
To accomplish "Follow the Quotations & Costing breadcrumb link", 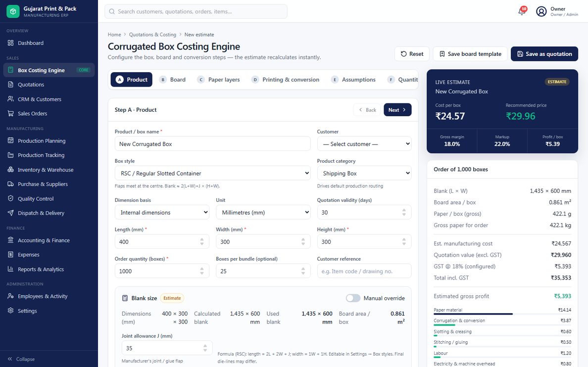I will click(x=152, y=35).
